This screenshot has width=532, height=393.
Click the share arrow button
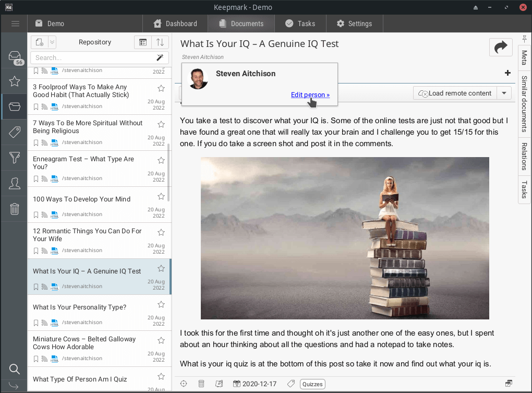click(501, 47)
